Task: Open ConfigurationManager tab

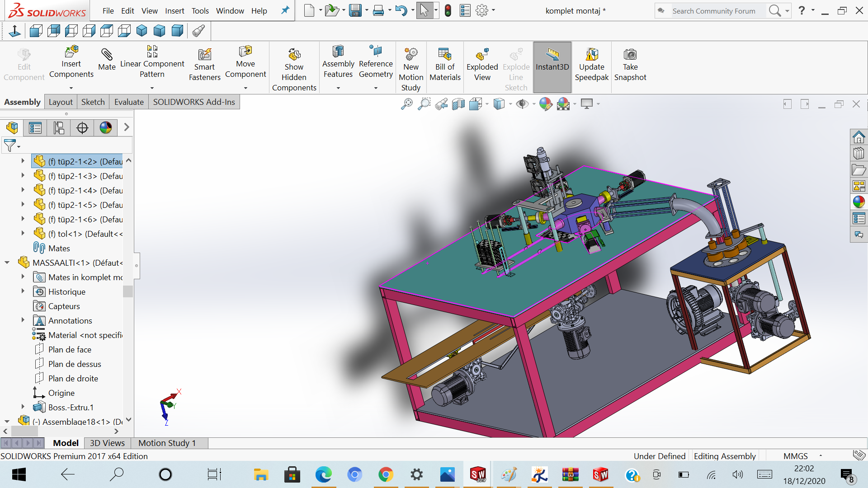Action: (59, 128)
